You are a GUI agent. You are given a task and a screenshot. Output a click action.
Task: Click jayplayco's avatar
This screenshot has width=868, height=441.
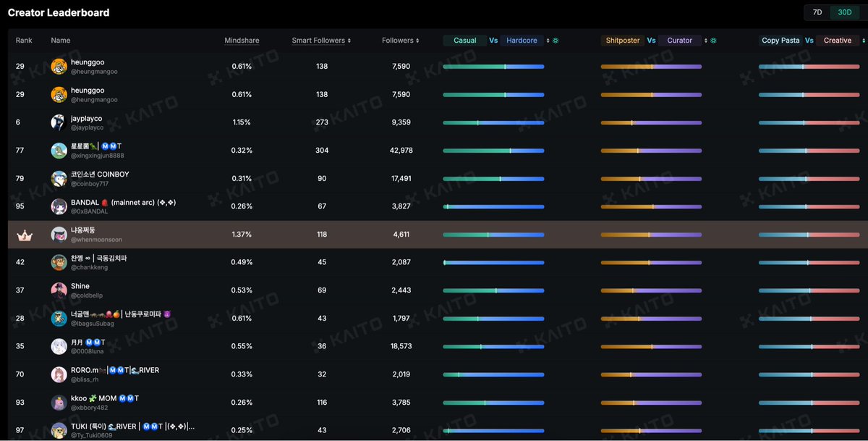point(59,122)
